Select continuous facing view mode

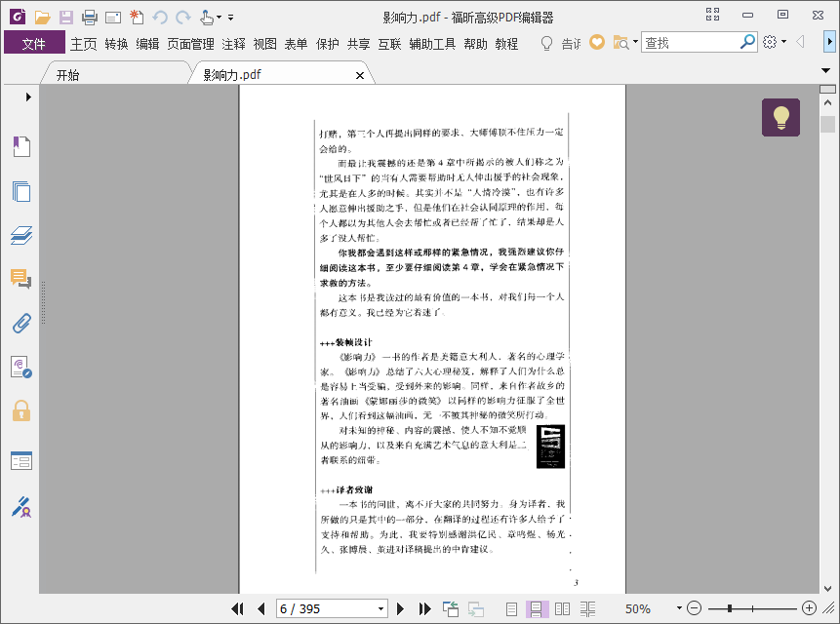(587, 608)
